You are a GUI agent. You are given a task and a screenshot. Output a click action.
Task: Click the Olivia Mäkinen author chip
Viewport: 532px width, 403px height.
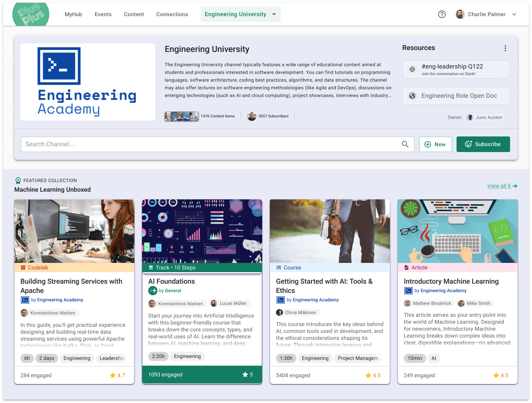tap(298, 313)
